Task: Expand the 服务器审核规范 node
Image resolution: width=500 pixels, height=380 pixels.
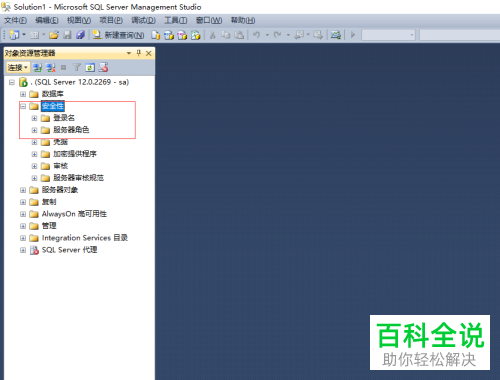Action: pyautogui.click(x=34, y=178)
